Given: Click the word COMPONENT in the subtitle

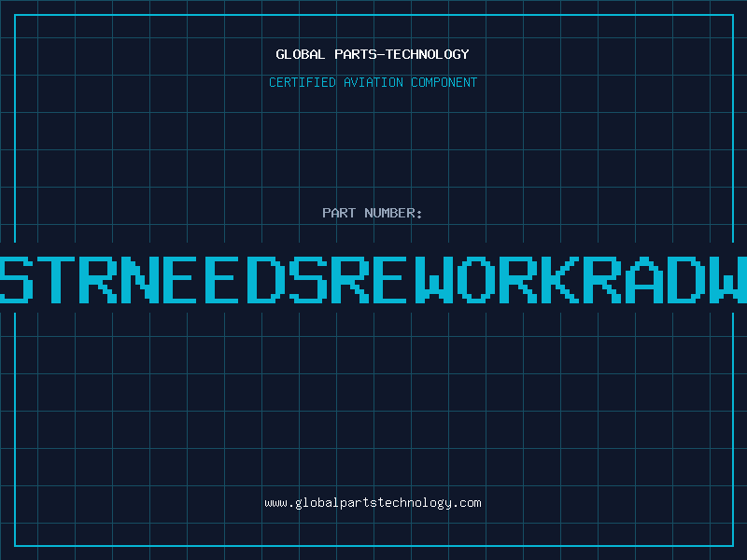Looking at the screenshot, I should pos(444,82).
